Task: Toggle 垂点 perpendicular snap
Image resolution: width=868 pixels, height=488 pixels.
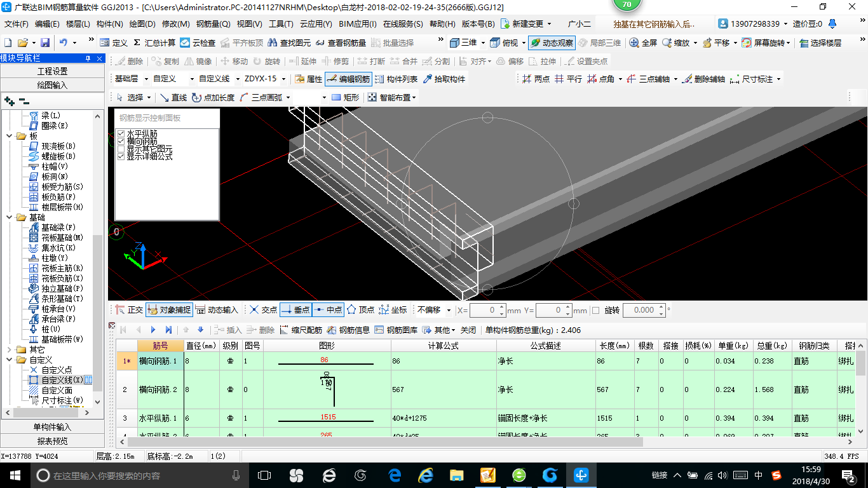Action: [295, 309]
